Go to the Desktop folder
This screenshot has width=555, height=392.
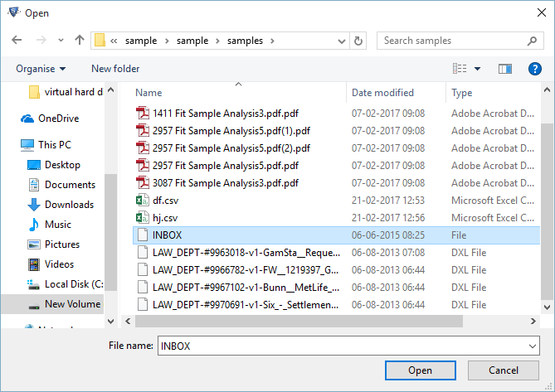pyautogui.click(x=54, y=165)
